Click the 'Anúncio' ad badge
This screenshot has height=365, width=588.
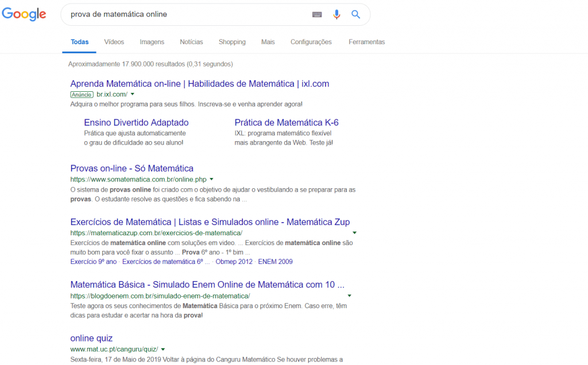(82, 95)
